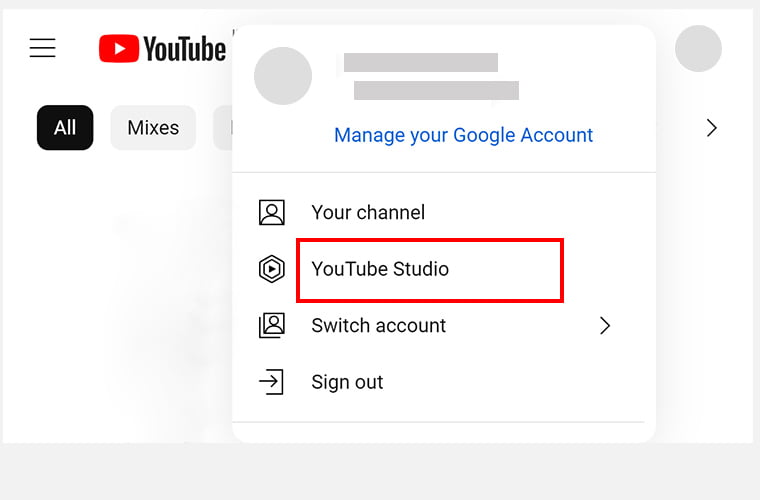Select the Mixes filter chip
The image size is (760, 500).
click(x=153, y=128)
